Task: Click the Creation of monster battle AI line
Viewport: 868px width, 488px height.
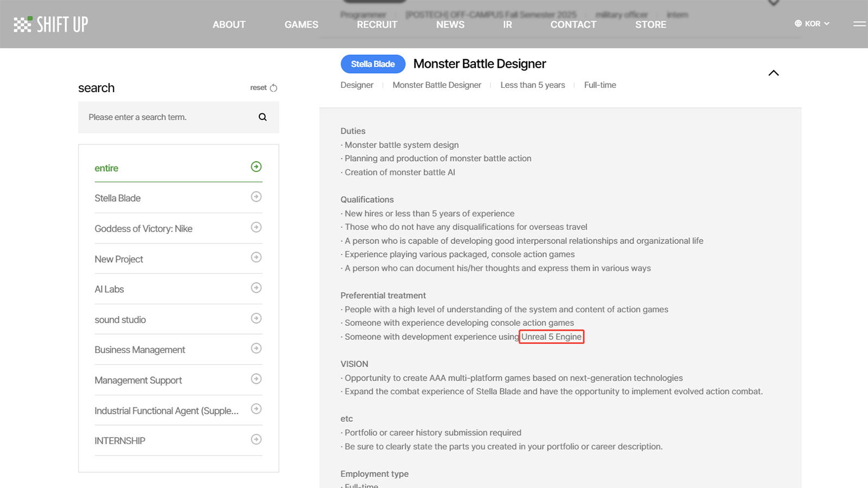Action: pos(398,172)
